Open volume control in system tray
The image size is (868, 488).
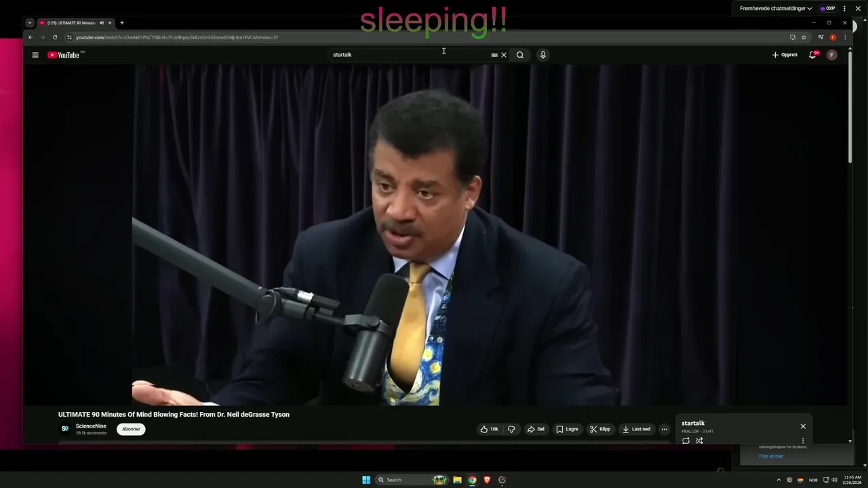(x=834, y=480)
